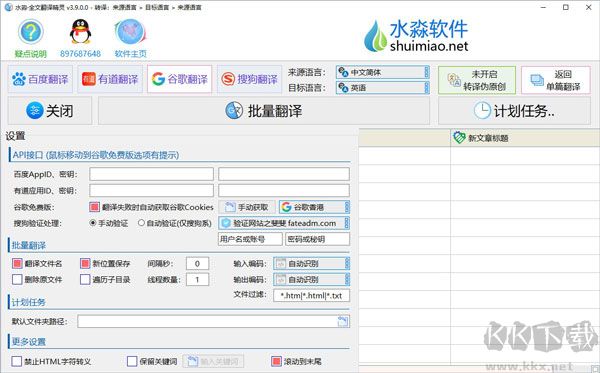Enable 禁止HTML字符转义 checkbox
Viewport: 600px width, 373px height.
click(17, 361)
